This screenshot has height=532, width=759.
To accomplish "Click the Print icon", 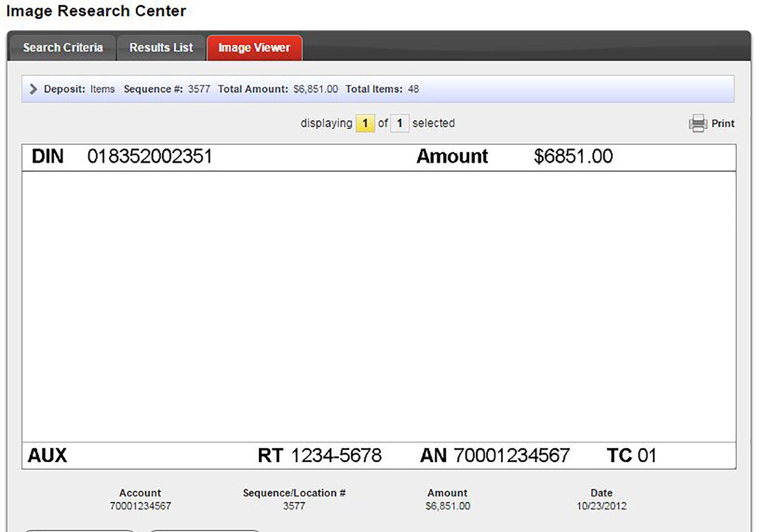I will [x=697, y=123].
